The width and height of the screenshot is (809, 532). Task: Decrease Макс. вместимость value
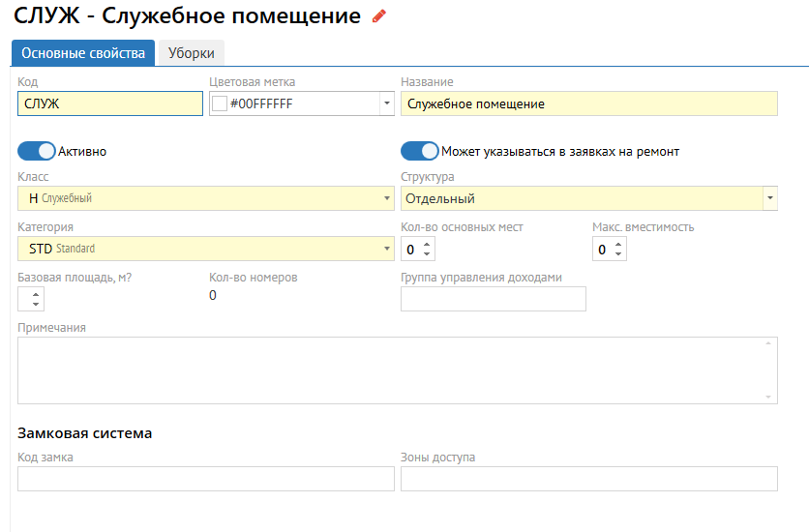coord(619,254)
